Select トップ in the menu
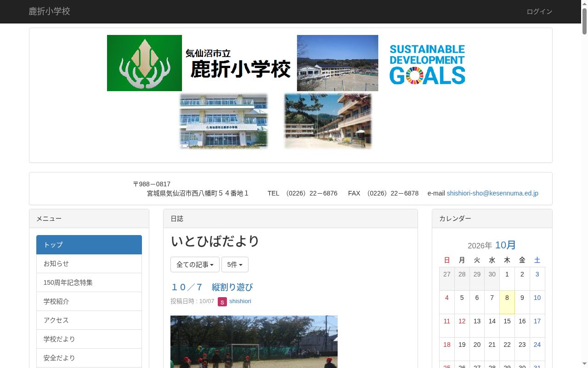The width and height of the screenshot is (588, 368). coord(89,245)
